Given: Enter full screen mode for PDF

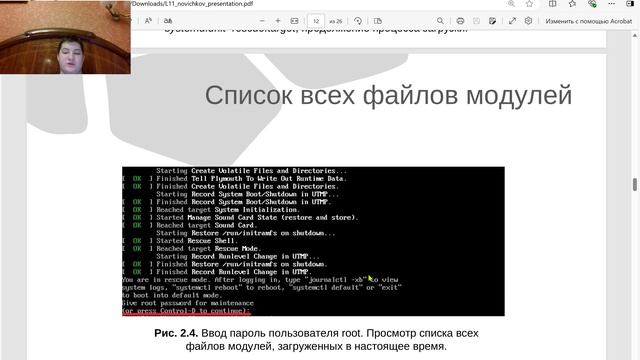Looking at the screenshot, I should pyautogui.click(x=512, y=21).
